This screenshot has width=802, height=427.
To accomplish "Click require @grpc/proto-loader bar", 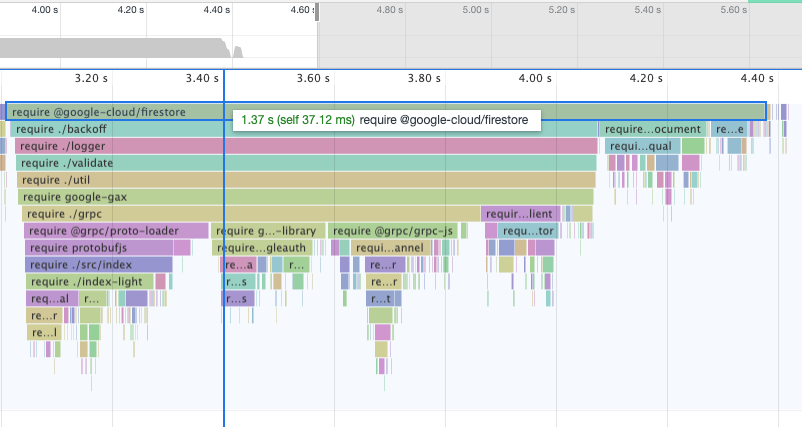I will tap(116, 231).
